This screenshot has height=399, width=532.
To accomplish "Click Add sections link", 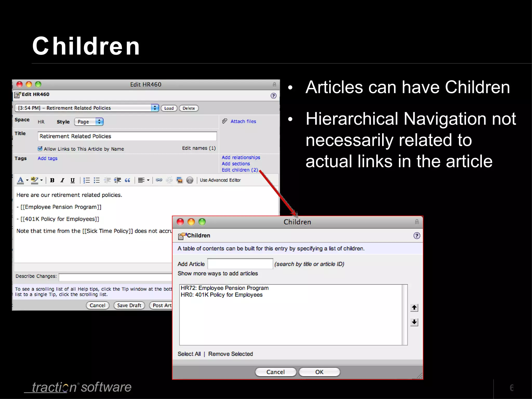I will 236,164.
